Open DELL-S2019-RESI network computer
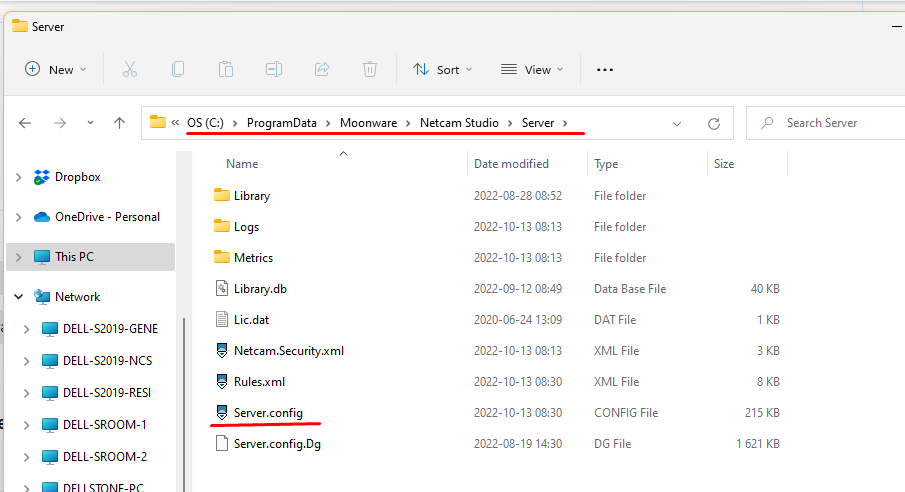The height and width of the screenshot is (492, 905). click(x=107, y=393)
